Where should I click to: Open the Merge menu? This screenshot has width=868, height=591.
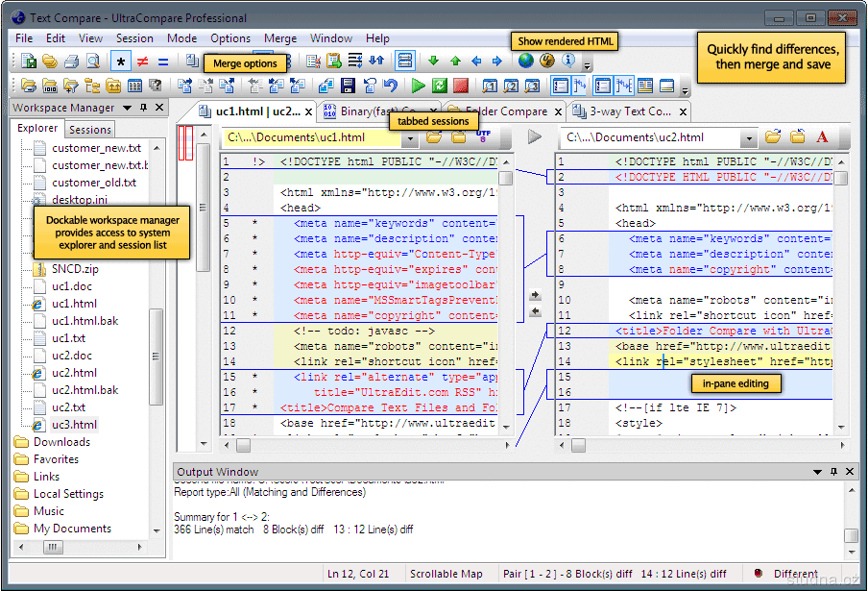tap(280, 38)
